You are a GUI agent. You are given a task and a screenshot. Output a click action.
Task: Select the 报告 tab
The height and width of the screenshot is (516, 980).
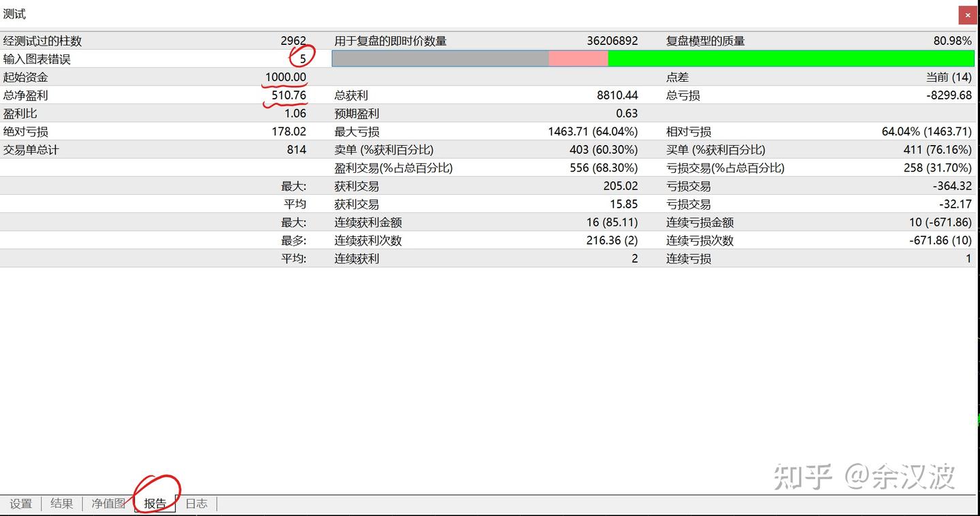[155, 504]
